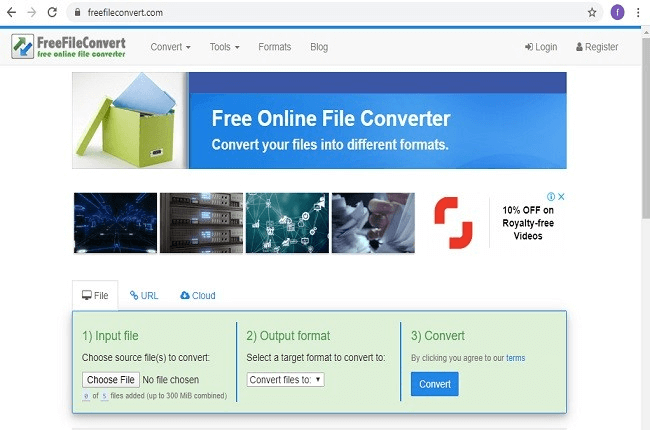650x430 pixels.
Task: Click the padlock site security icon
Action: tap(77, 12)
